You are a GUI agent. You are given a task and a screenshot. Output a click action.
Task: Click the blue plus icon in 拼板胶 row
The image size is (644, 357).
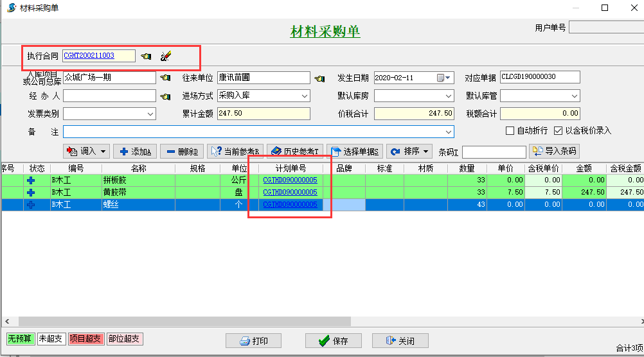pos(30,180)
